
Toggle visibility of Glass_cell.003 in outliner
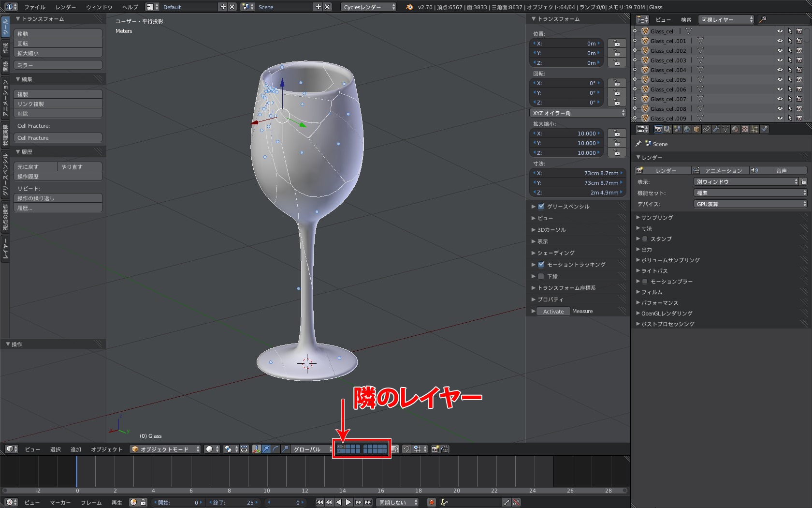pyautogui.click(x=780, y=60)
